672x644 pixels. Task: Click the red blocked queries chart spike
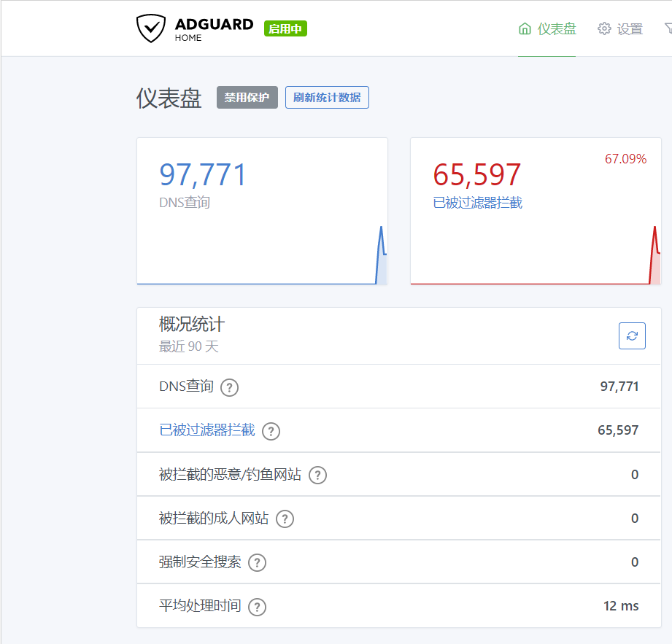pos(654,255)
